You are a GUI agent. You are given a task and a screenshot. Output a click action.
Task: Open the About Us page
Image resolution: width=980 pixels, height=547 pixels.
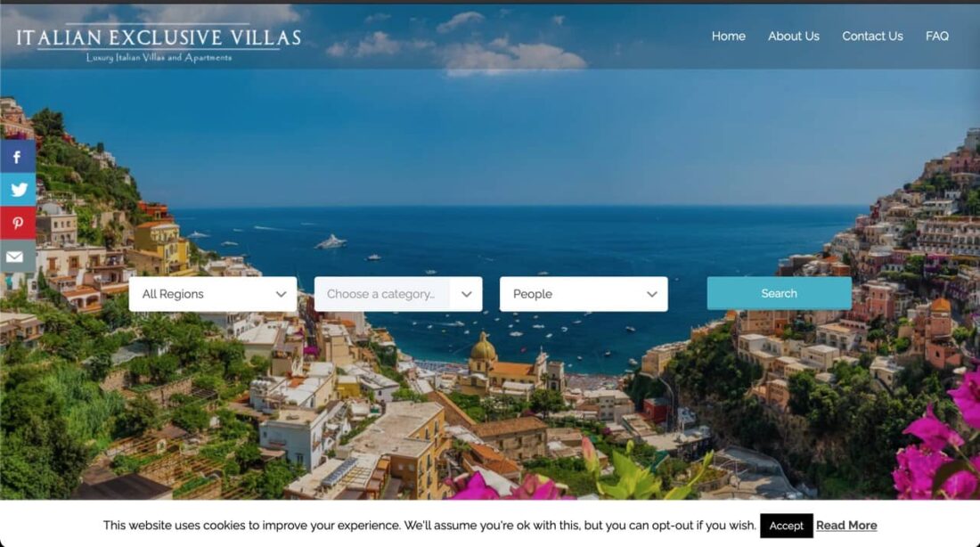tap(793, 37)
